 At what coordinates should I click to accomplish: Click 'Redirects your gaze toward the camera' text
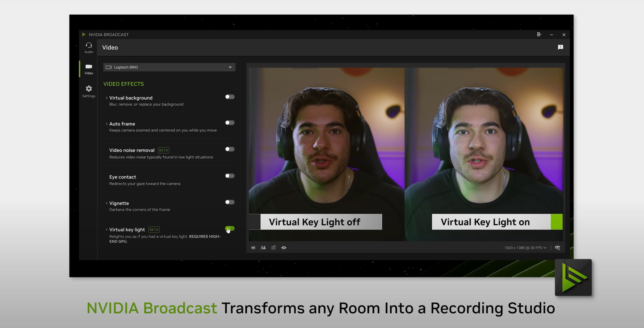145,184
